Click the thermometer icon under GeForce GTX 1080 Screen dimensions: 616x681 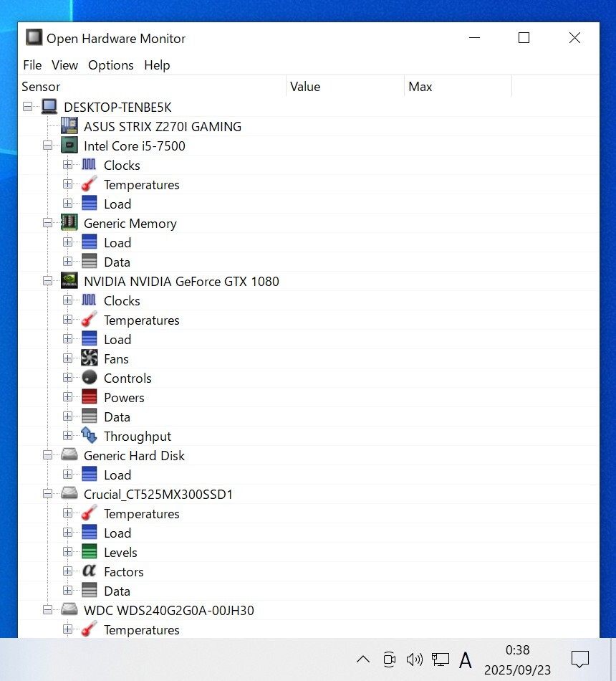pos(89,320)
